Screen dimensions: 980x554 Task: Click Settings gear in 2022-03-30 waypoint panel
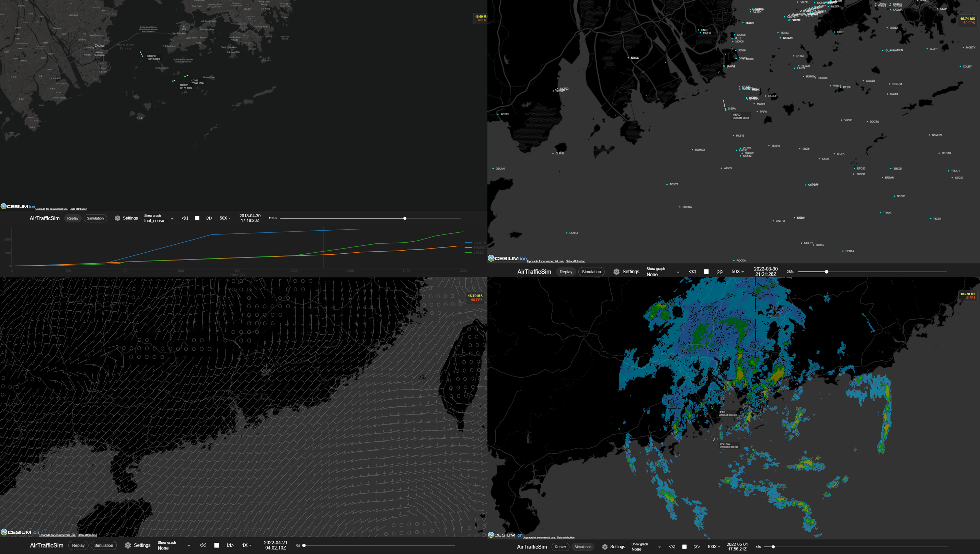coord(616,272)
